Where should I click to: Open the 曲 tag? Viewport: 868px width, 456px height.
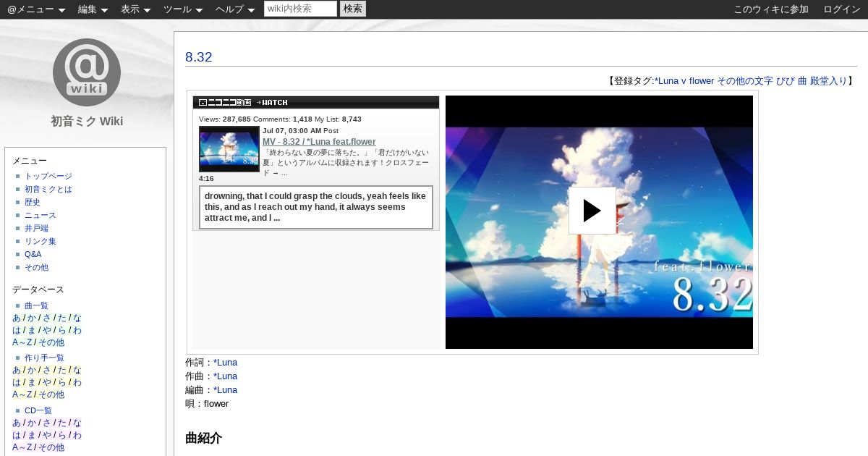pos(802,81)
